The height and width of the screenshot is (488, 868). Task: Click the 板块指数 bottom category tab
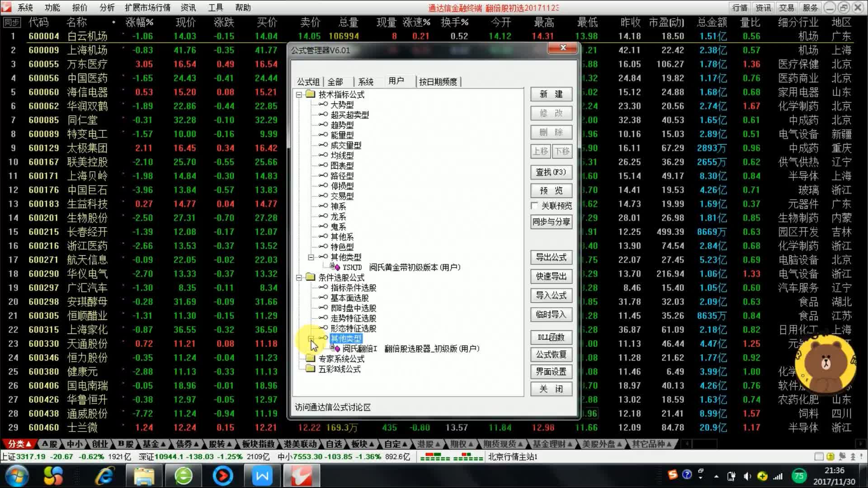pos(258,444)
